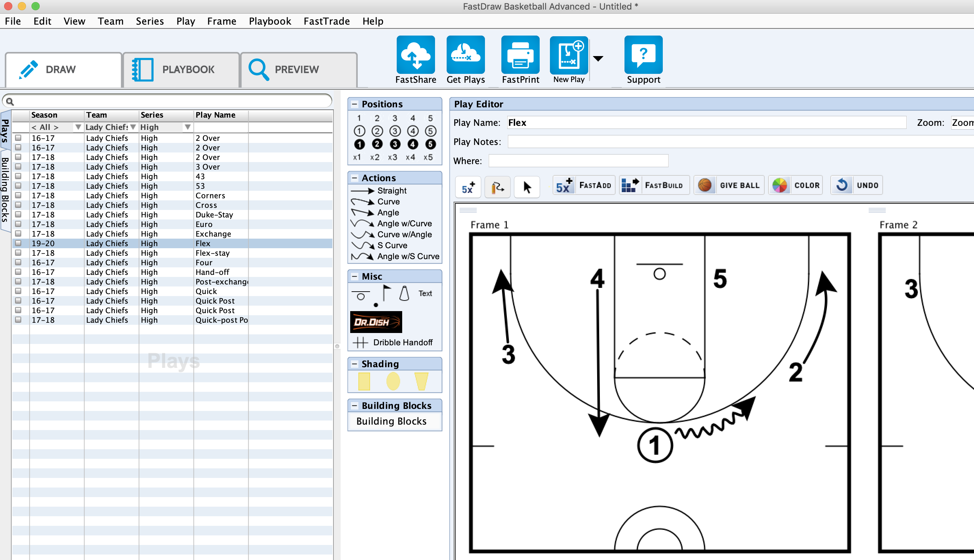
Task: Choose filled black position 3 marker
Action: (395, 144)
